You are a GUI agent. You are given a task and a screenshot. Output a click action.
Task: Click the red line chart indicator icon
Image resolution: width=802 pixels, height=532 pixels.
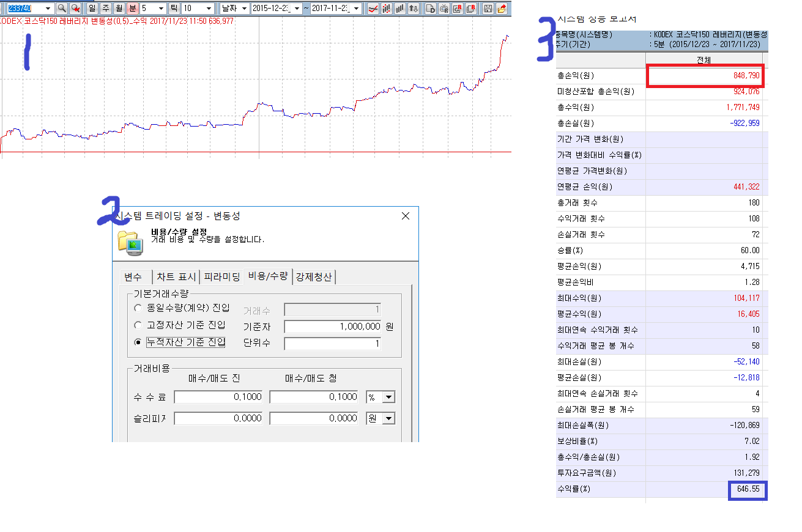point(373,8)
